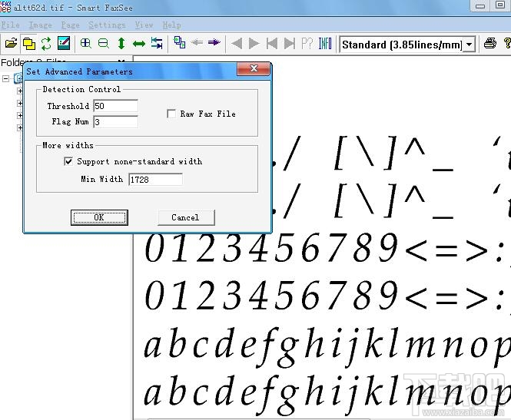The height and width of the screenshot is (420, 511).
Task: Click the blue arrows alignment icon
Action: (157, 43)
